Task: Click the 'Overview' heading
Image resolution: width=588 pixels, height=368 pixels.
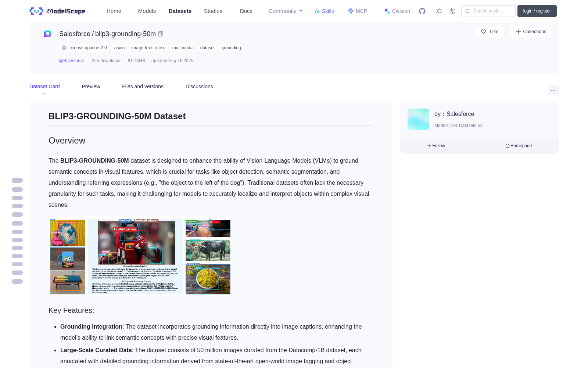Action: (x=67, y=141)
